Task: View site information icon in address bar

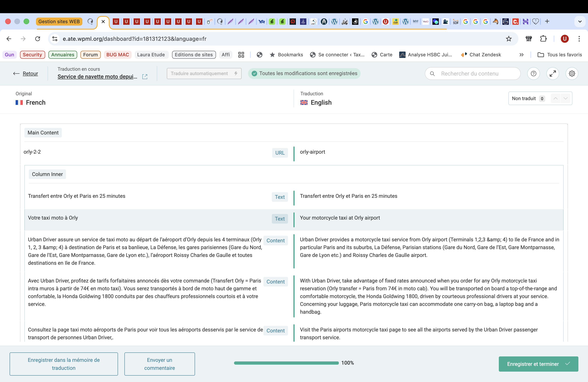Action: (x=55, y=39)
